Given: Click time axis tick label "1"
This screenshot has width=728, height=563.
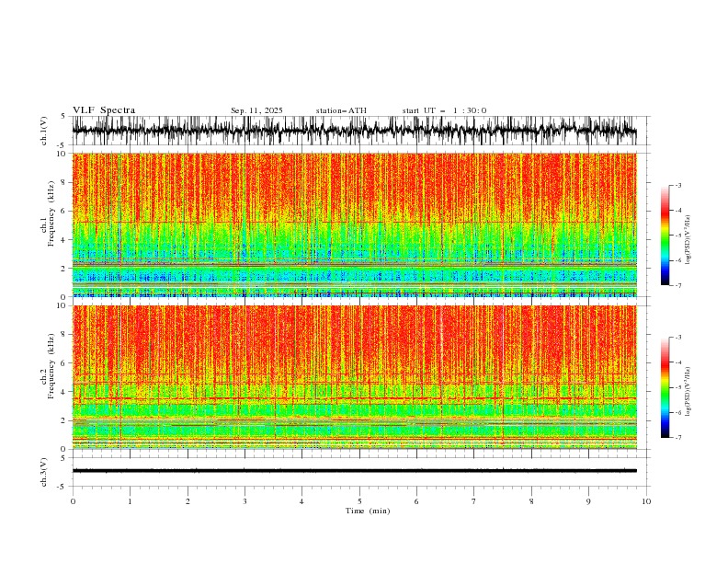Looking at the screenshot, I should click(130, 501).
